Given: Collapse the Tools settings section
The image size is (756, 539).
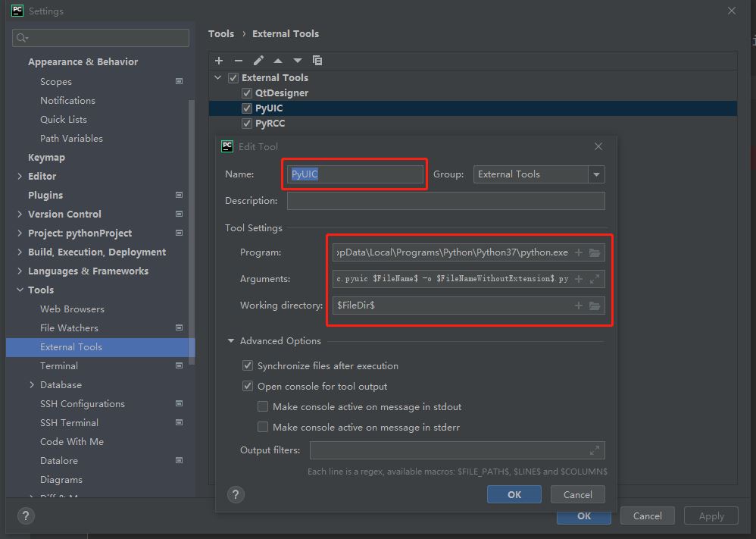Looking at the screenshot, I should [x=20, y=290].
